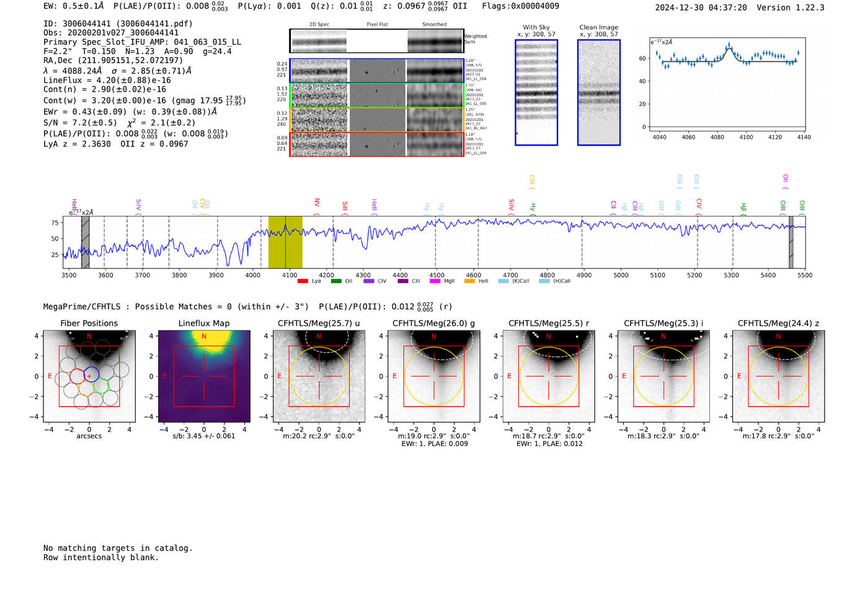Select the RA,Dec coordinates line
The height and width of the screenshot is (591, 868).
(113, 60)
